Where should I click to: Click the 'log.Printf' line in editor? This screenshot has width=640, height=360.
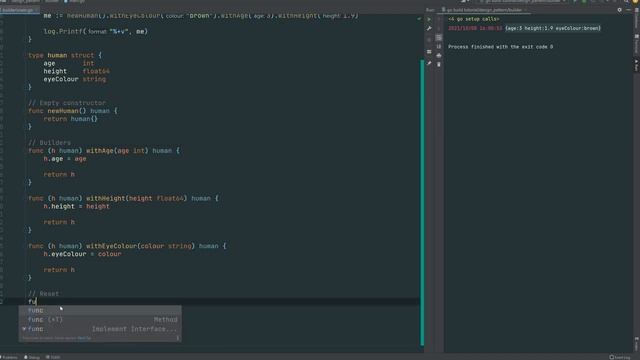96,31
